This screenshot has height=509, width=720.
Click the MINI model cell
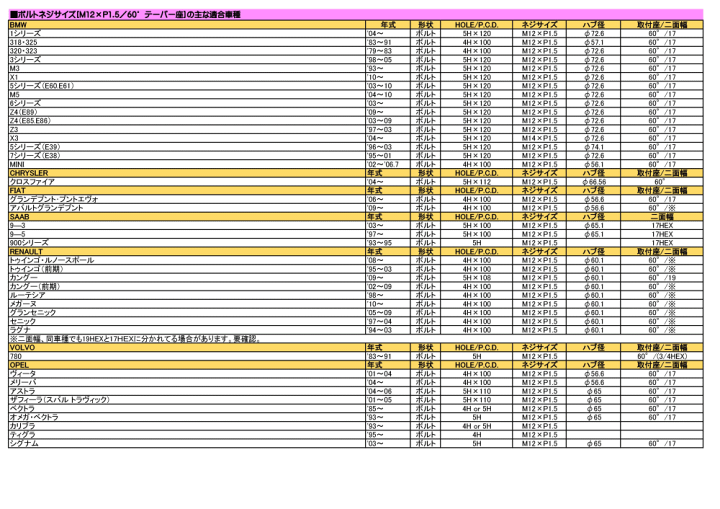187,164
